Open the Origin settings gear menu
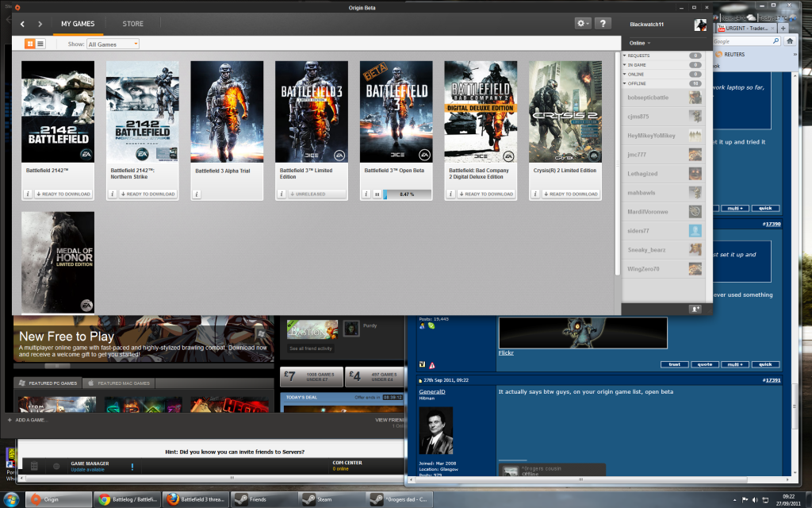This screenshot has width=812, height=508. 583,23
